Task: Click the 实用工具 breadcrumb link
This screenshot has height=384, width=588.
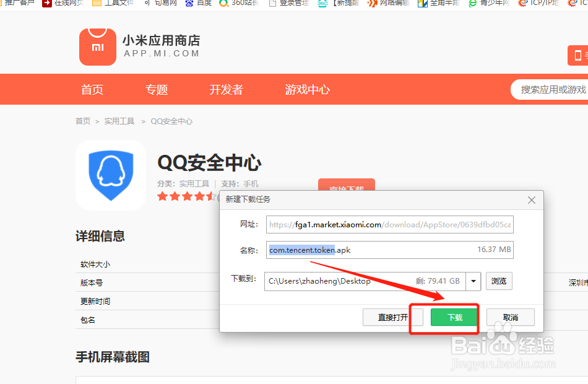Action: (x=119, y=121)
